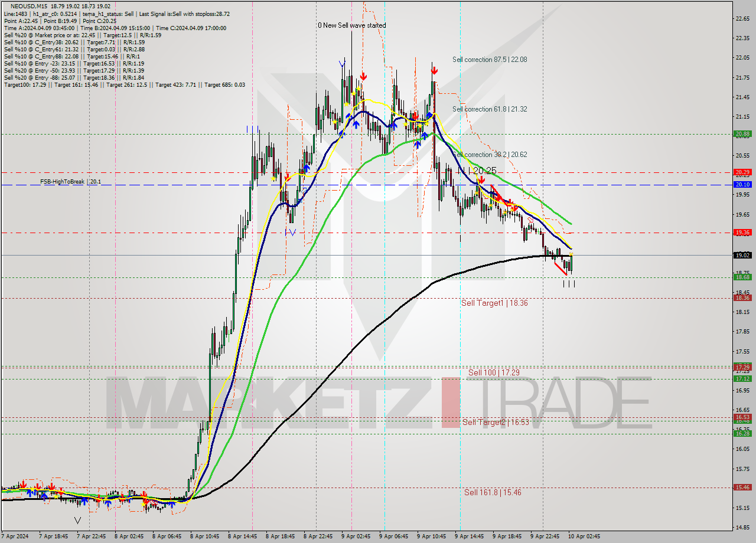Click 'Sell correction 61.8 | 21.32' label
Viewport: 756px width, 543px height.
coord(490,109)
